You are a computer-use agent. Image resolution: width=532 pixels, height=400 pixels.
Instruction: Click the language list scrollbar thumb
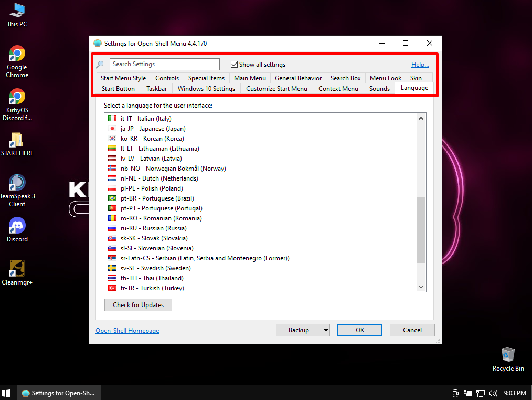pos(421,229)
